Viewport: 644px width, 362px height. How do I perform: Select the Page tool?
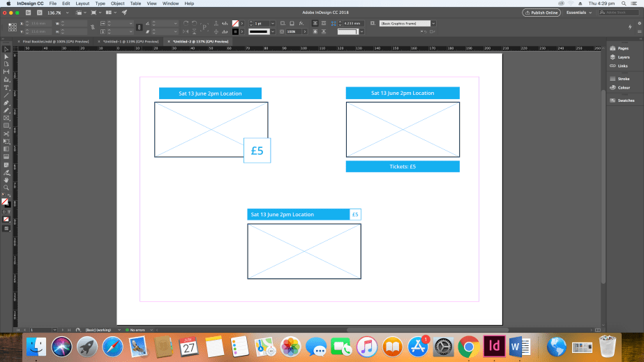pos(6,64)
